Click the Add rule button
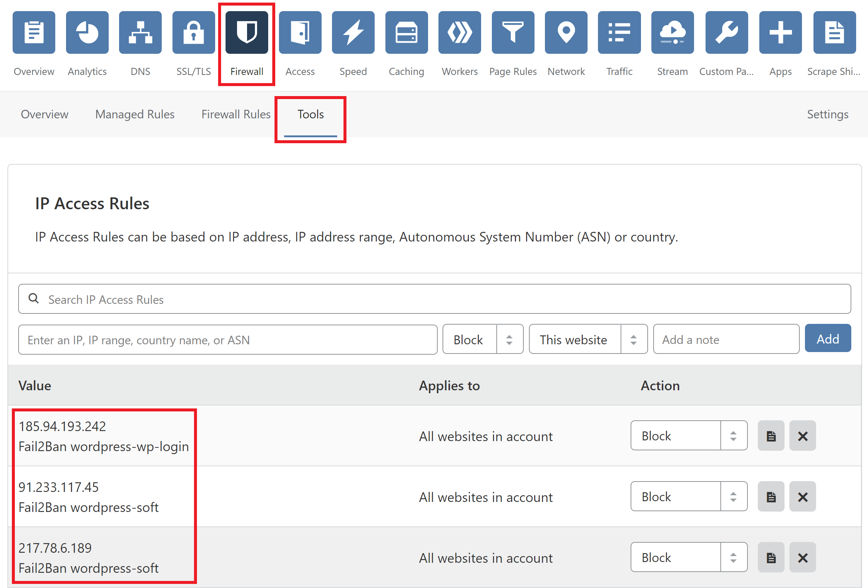Screen dimensions: 868x588 (x=828, y=338)
